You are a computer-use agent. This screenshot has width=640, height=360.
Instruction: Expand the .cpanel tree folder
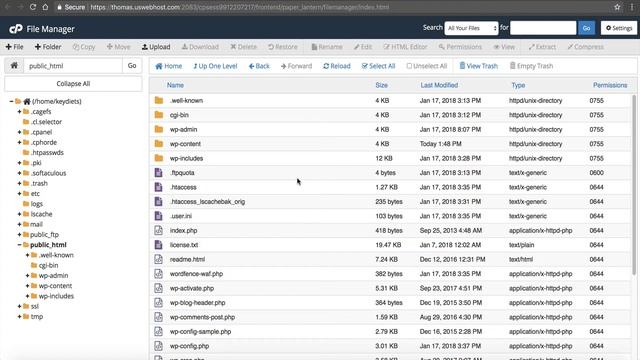(19, 132)
